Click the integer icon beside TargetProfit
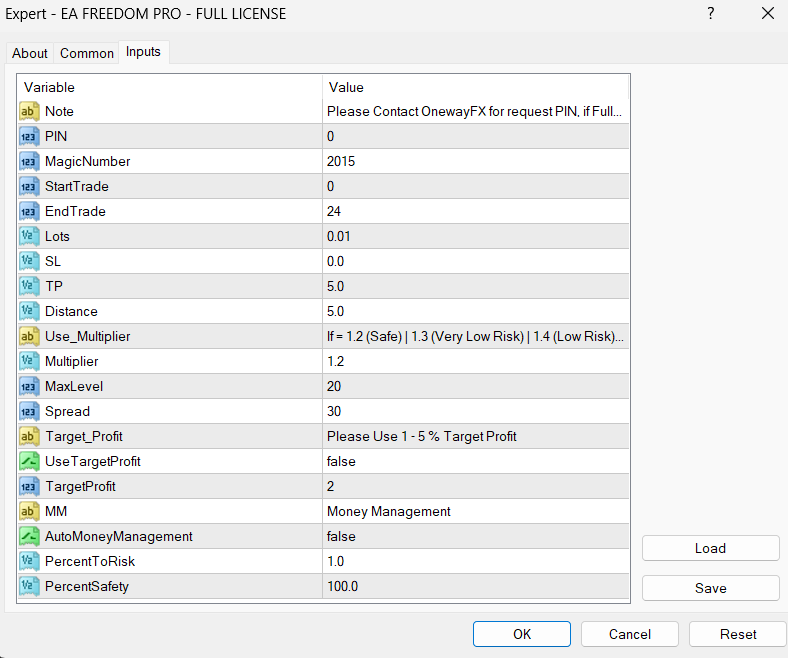The image size is (788, 658). coord(29,487)
